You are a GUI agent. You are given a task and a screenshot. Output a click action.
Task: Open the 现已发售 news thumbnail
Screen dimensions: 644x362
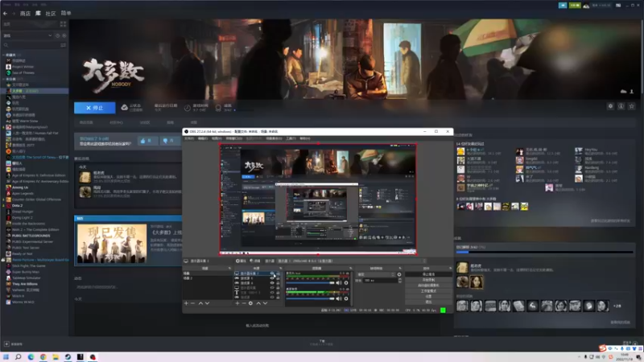112,243
